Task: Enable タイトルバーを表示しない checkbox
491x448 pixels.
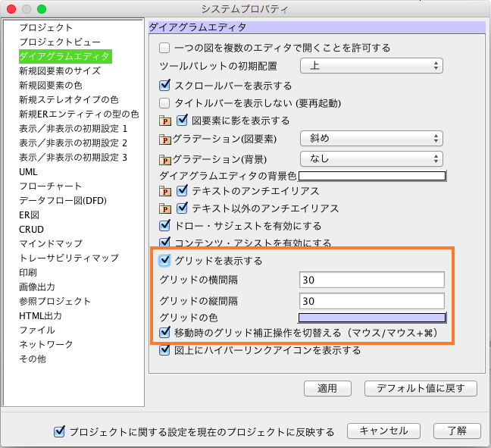Action: (x=165, y=103)
